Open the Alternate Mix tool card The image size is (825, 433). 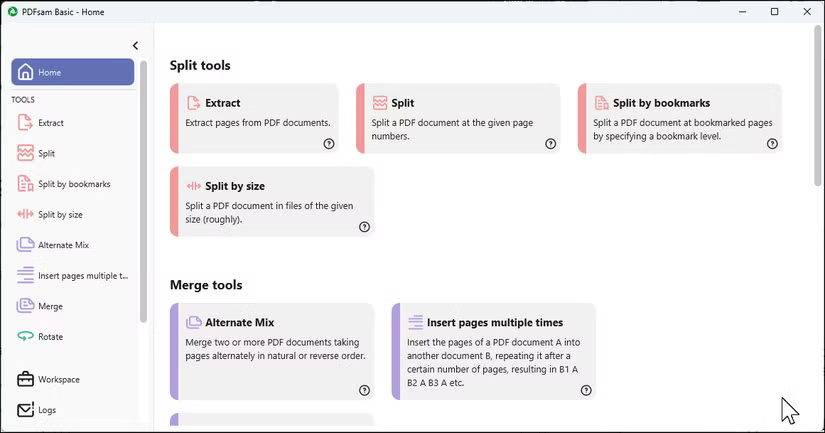pyautogui.click(x=273, y=350)
